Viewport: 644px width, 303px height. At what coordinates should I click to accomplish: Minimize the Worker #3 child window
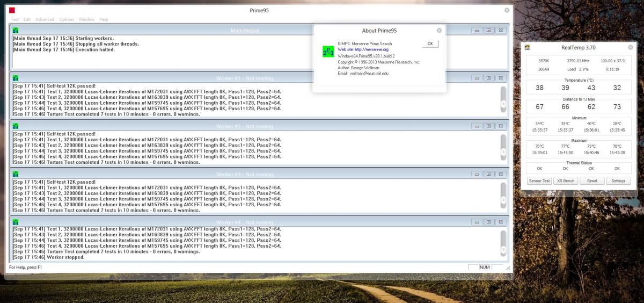(477, 174)
